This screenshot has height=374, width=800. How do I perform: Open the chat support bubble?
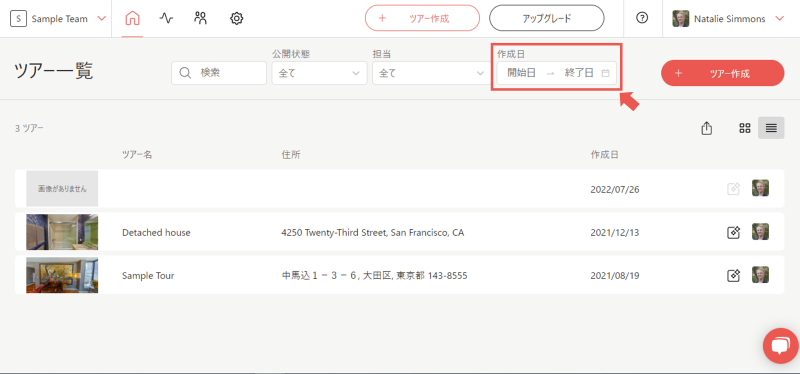[x=781, y=346]
